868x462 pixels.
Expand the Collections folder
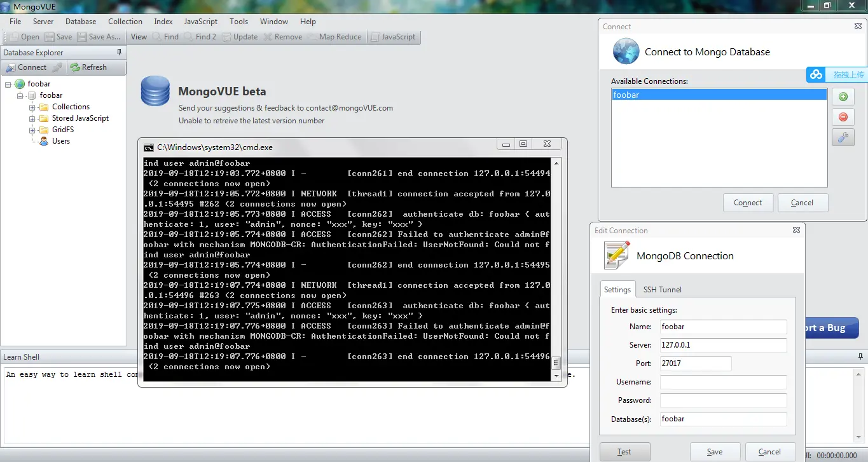pos(32,107)
